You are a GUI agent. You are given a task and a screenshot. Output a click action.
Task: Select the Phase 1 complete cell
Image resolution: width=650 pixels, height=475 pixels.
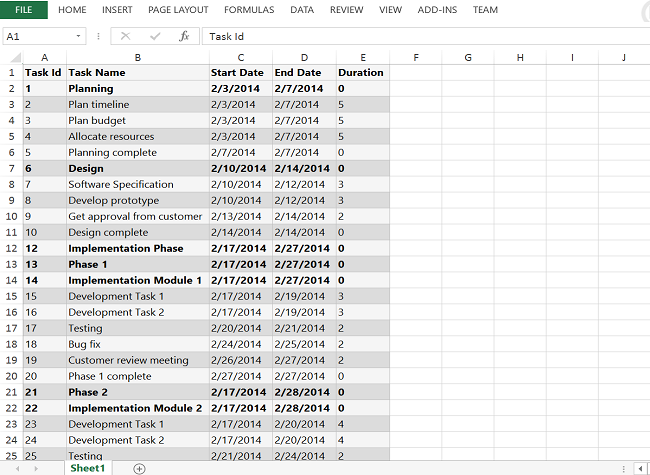click(138, 376)
